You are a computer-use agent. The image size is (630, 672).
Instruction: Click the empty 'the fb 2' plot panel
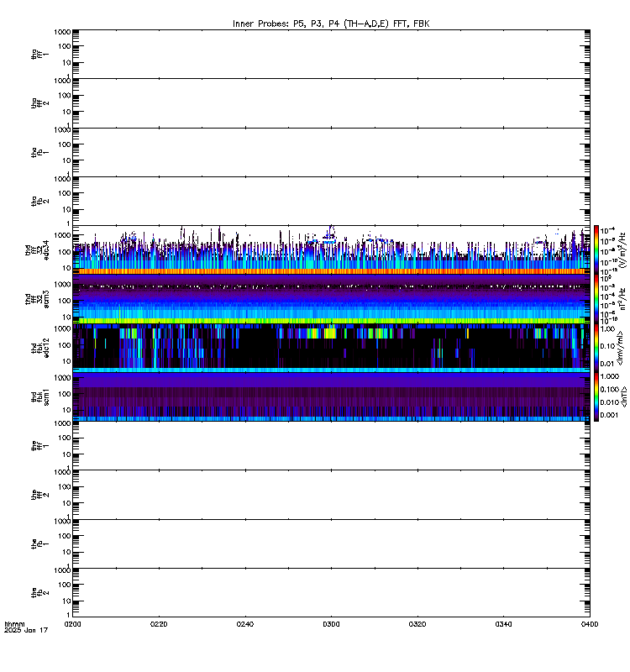pos(331,593)
